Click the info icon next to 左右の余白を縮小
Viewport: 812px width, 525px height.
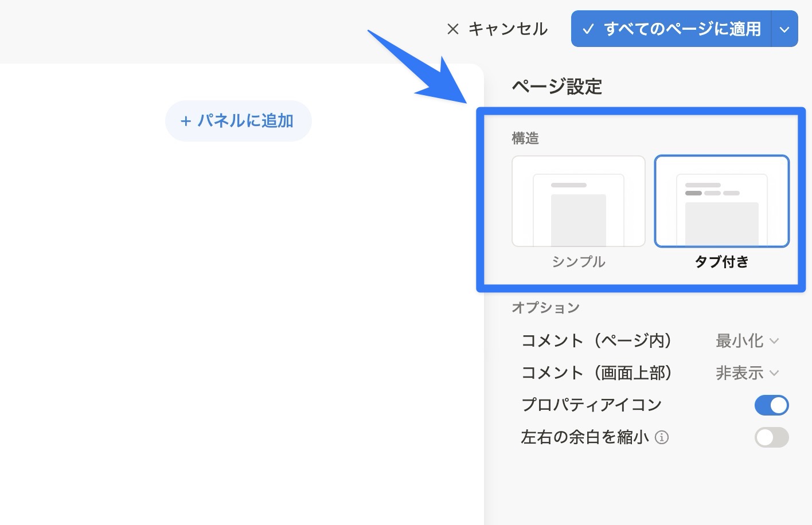pos(662,438)
